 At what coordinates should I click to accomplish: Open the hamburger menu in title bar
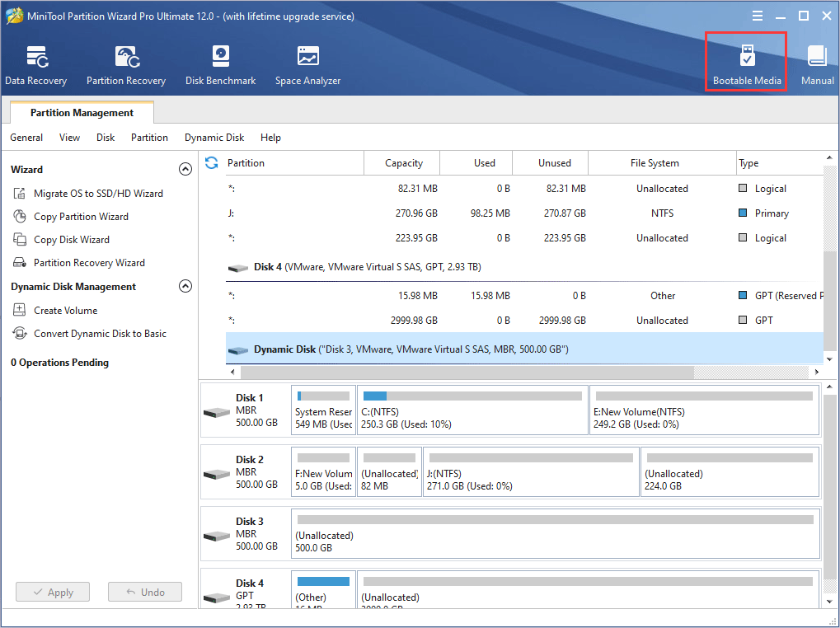point(758,16)
